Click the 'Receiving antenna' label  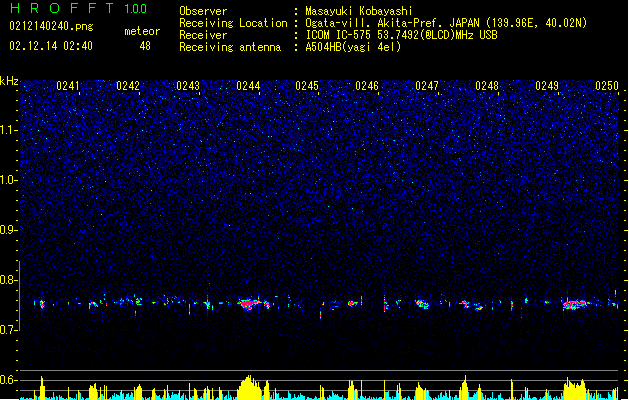[x=230, y=47]
